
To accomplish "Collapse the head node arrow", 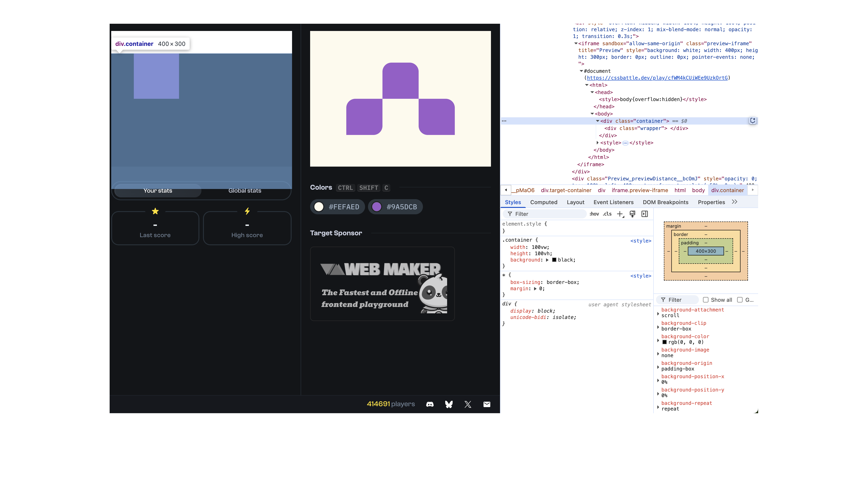I will click(592, 92).
